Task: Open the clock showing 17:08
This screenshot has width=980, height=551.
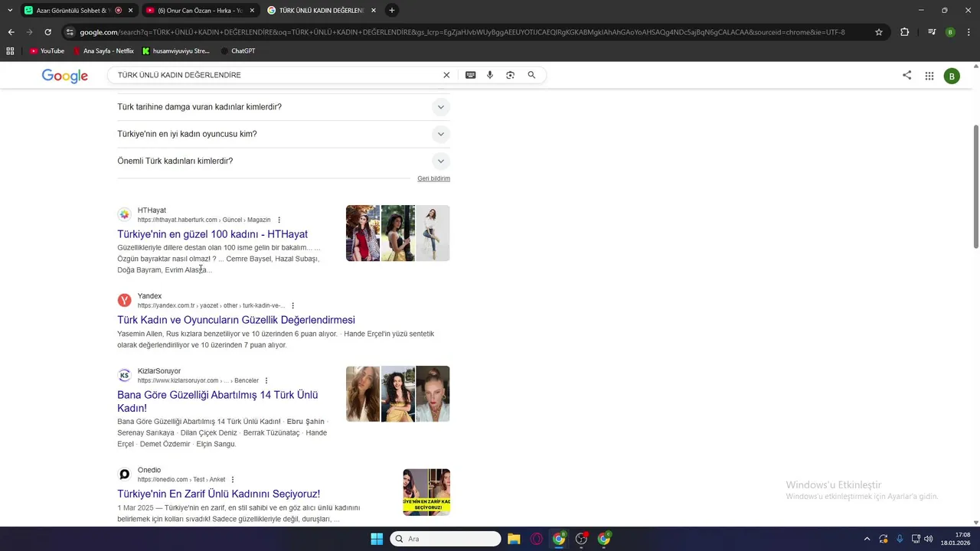Action: (955, 539)
